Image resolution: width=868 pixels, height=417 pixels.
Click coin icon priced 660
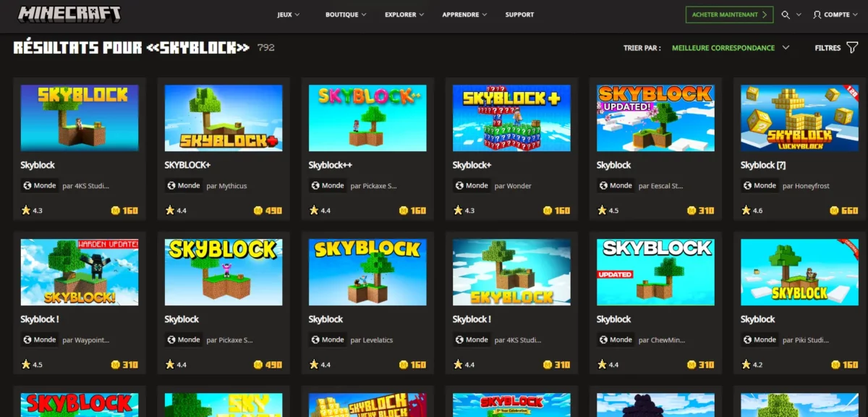[835, 211]
